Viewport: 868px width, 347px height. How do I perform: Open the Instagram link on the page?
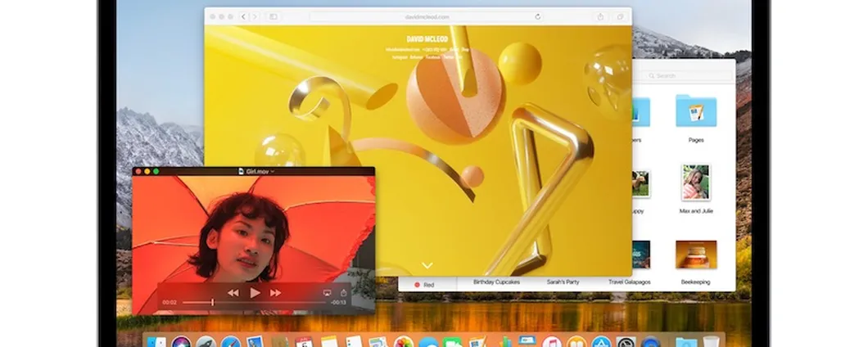coord(400,56)
